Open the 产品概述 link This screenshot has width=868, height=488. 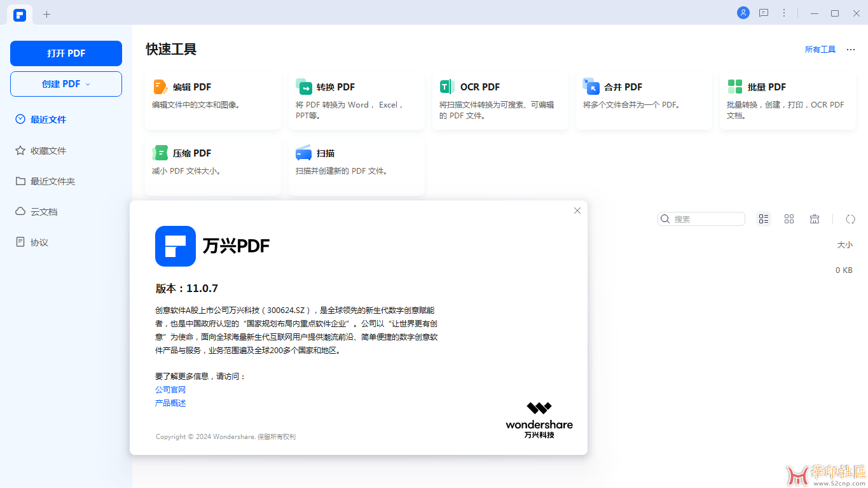point(170,403)
